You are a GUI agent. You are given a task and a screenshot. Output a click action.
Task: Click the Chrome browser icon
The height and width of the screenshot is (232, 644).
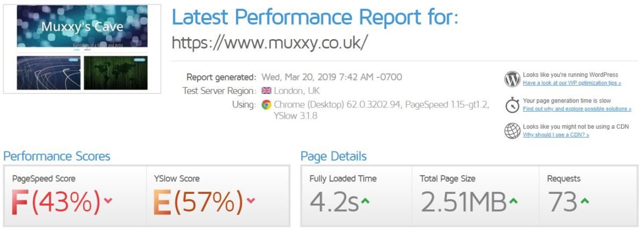(x=266, y=105)
